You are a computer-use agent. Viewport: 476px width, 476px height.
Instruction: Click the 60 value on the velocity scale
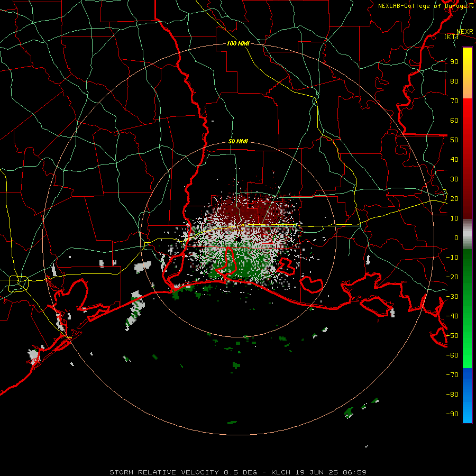point(454,120)
